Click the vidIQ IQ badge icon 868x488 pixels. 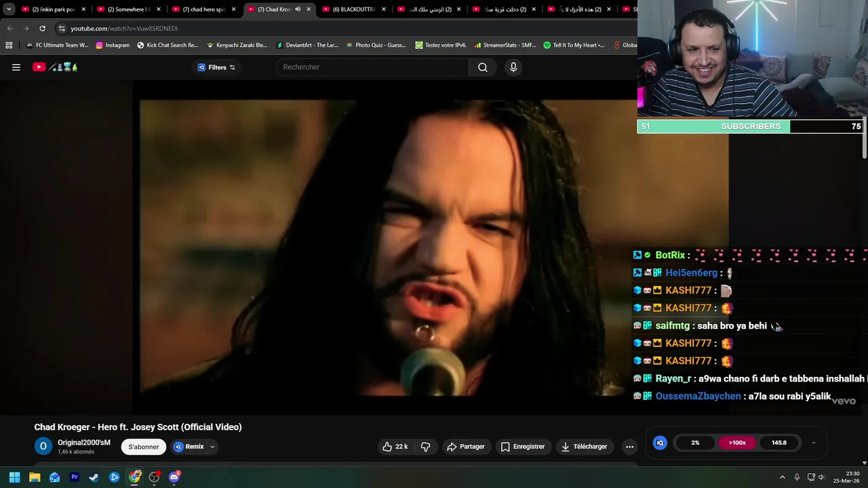click(x=660, y=443)
